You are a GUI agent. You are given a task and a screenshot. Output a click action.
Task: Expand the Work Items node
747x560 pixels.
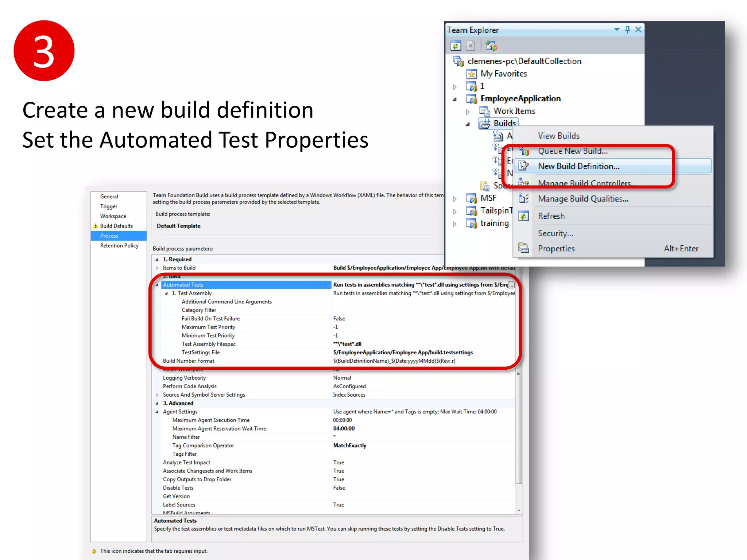click(x=468, y=112)
